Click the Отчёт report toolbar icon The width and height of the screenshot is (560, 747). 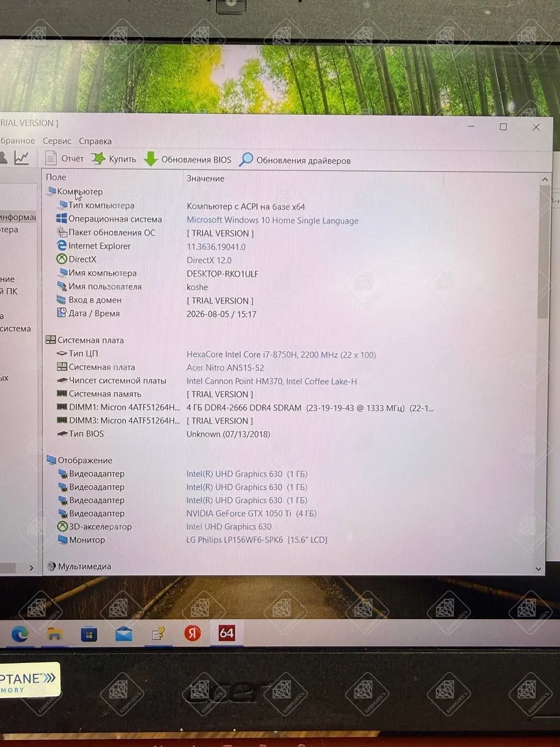tap(51, 158)
